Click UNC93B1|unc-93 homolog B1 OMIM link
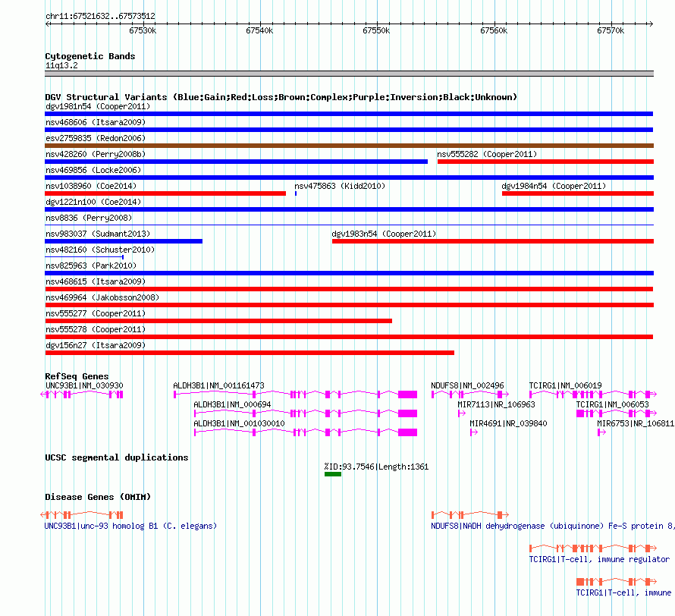Viewport: 675px width, 616px height. 130,526
